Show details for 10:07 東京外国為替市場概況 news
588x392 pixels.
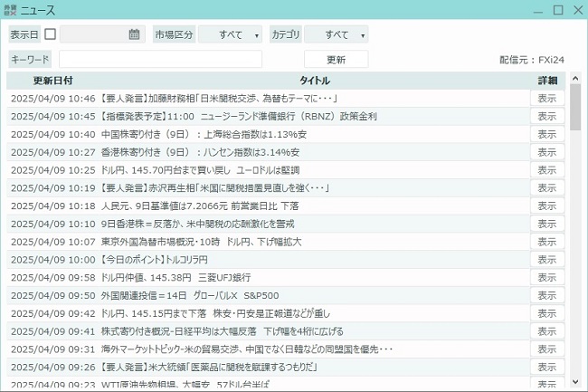tap(547, 242)
